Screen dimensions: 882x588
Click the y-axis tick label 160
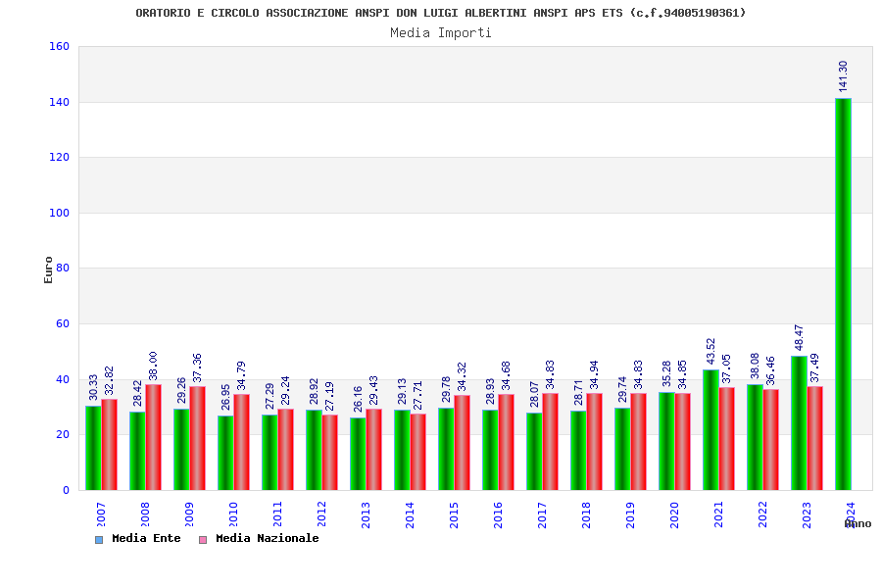point(59,47)
